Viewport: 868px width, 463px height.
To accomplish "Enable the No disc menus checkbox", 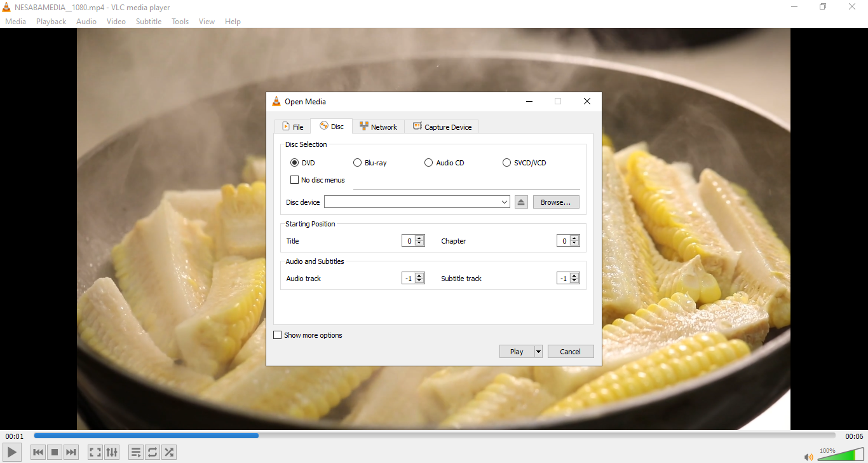I will click(295, 180).
